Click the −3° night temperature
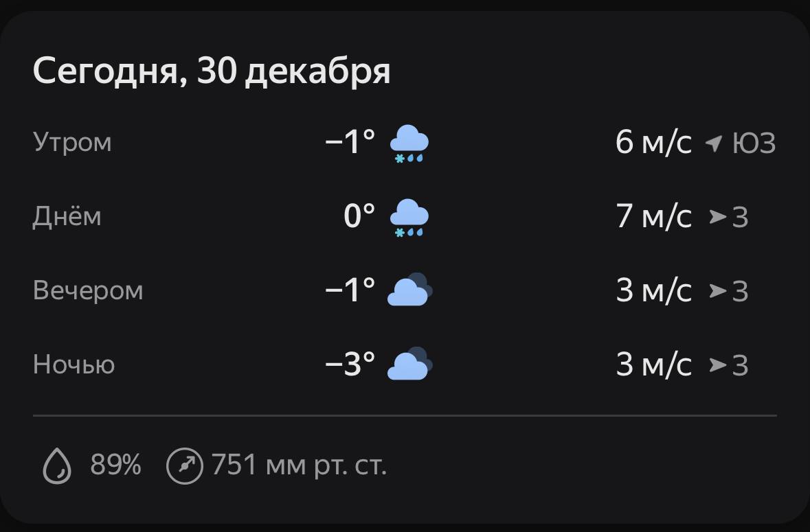Image resolution: width=810 pixels, height=532 pixels. (x=350, y=365)
